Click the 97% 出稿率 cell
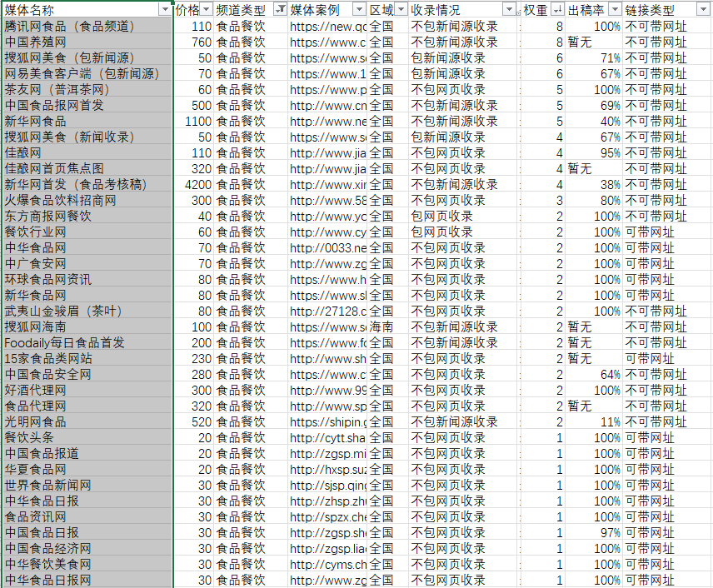Screen dimensions: 713x588 [594, 532]
